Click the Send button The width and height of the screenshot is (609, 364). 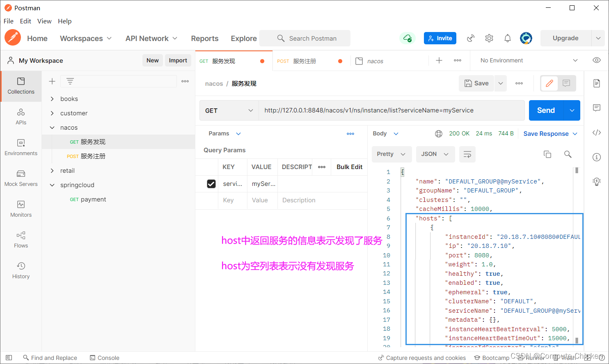tap(547, 110)
